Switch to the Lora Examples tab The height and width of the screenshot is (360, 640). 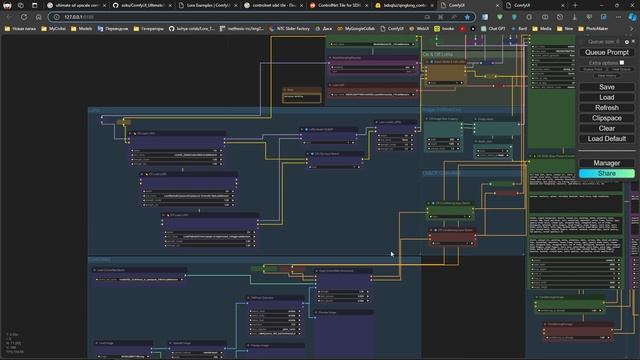coord(208,5)
